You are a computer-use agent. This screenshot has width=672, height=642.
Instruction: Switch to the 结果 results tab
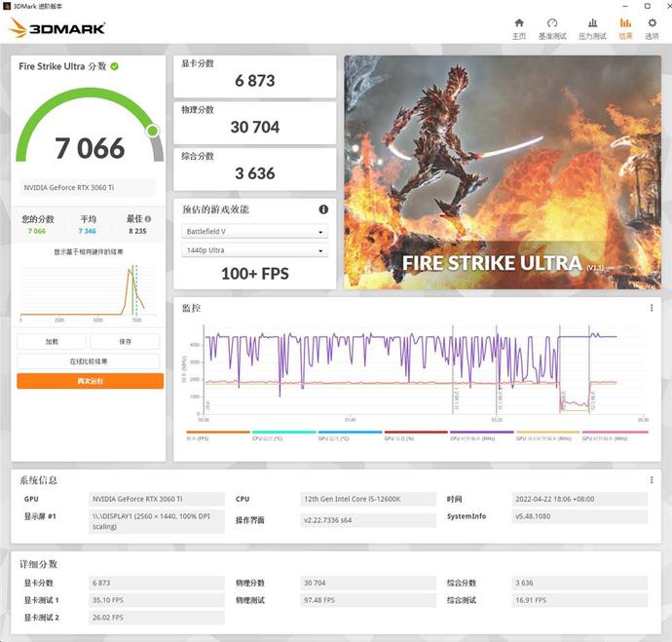[625, 23]
